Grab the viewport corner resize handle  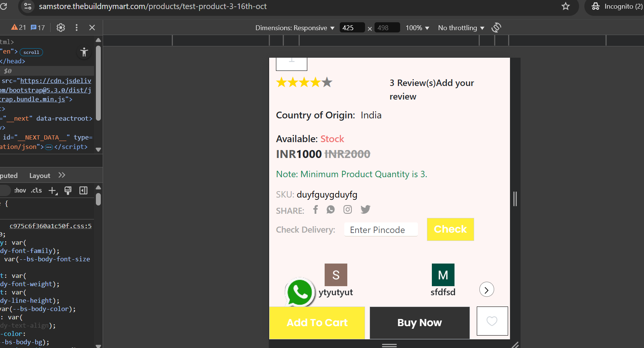tap(515, 345)
